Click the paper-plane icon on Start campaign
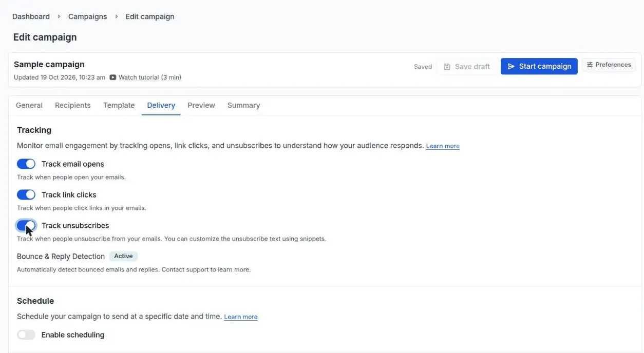The width and height of the screenshot is (644, 353). pos(511,66)
